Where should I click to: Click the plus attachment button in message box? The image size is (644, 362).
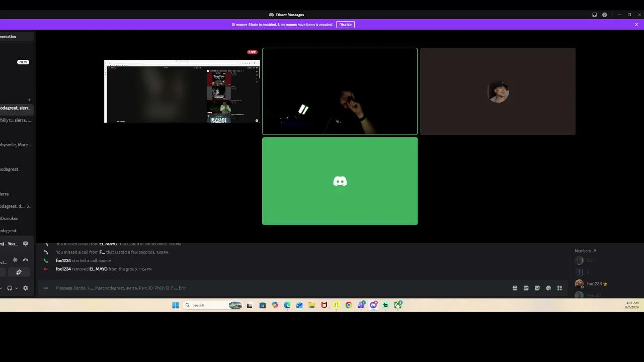tap(46, 288)
